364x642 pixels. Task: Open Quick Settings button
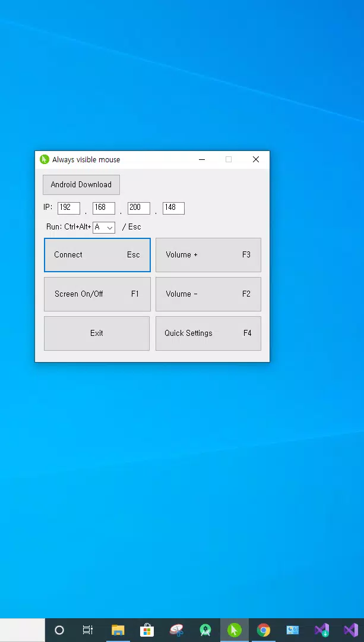208,333
